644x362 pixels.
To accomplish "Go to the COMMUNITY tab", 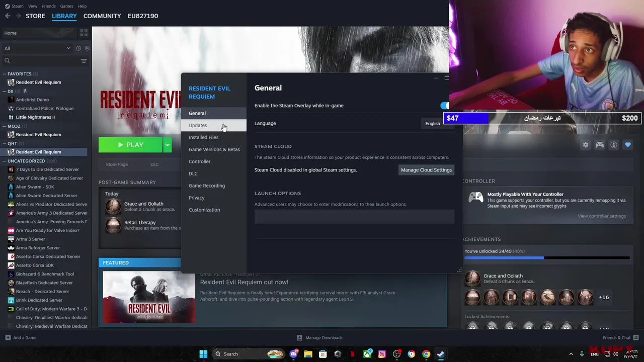I will pos(102,16).
